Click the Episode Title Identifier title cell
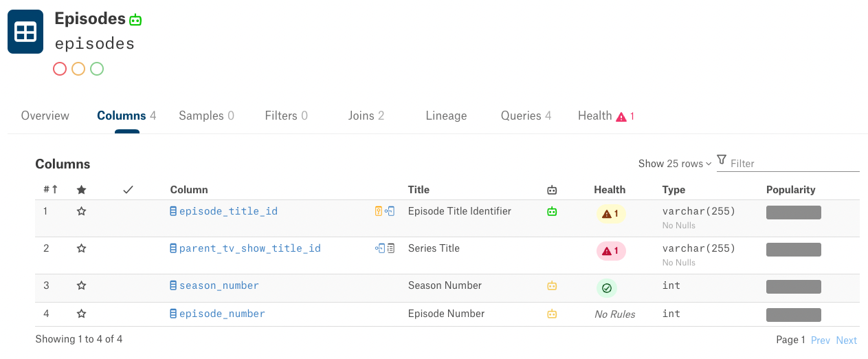 point(460,211)
